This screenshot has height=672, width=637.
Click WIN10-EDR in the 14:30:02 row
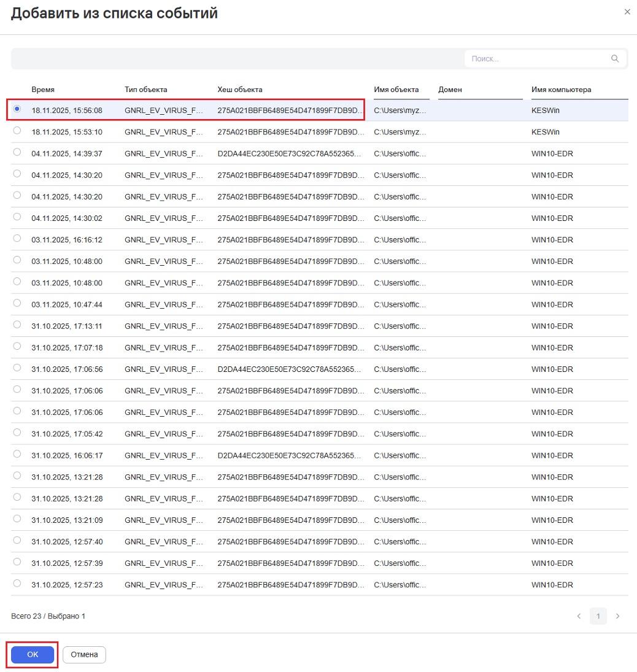[552, 218]
